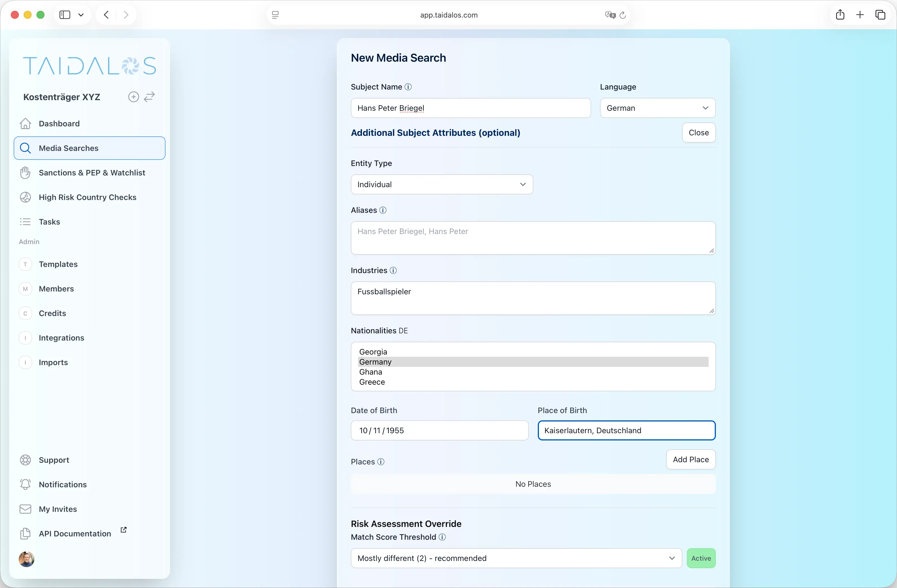Click the Close button for subject attributes
Viewport: 897px width, 588px height.
pos(698,132)
